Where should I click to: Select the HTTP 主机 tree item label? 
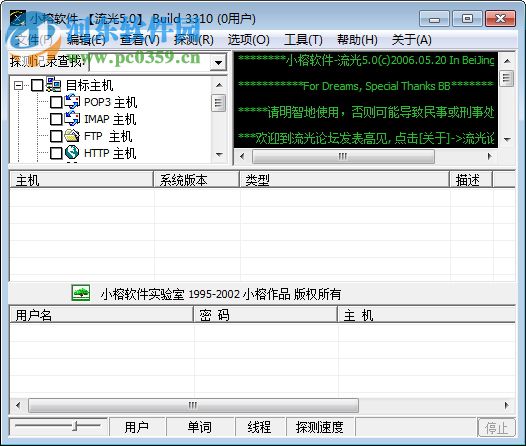(110, 153)
